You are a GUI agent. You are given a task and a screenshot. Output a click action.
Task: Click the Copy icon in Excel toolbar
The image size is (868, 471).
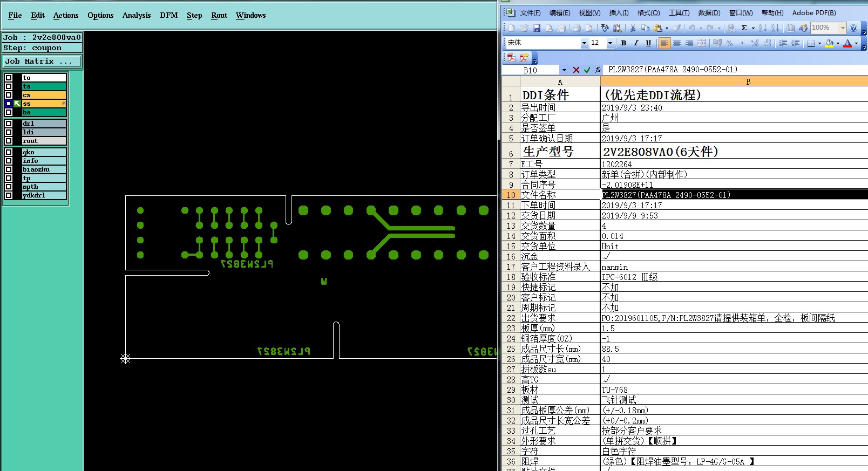tap(645, 28)
